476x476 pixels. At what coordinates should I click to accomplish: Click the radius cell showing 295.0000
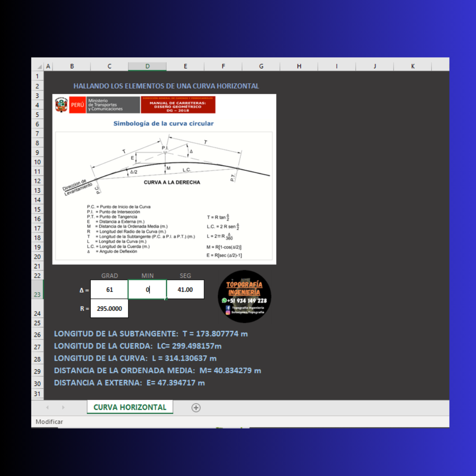point(109,309)
